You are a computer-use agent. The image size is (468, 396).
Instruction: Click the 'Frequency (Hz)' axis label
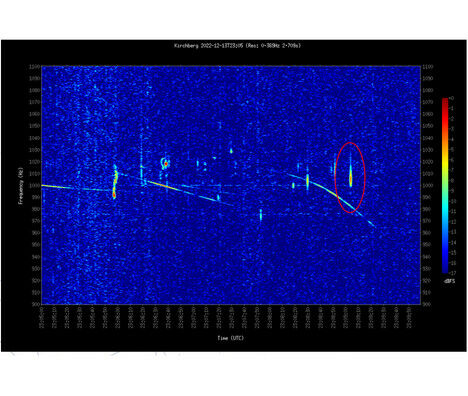coord(21,186)
